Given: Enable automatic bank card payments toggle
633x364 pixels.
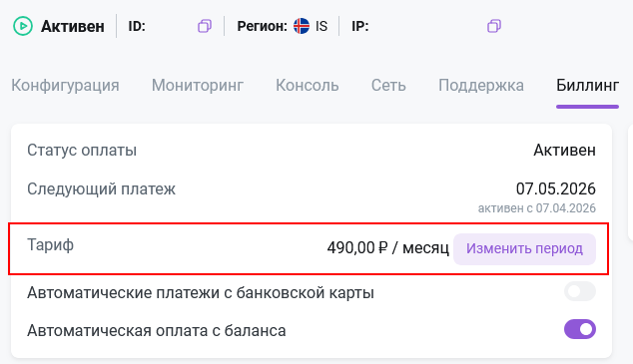Looking at the screenshot, I should [x=580, y=291].
